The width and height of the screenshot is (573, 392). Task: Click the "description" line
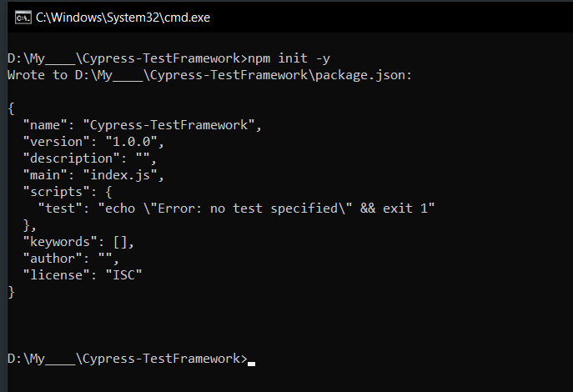(90, 158)
